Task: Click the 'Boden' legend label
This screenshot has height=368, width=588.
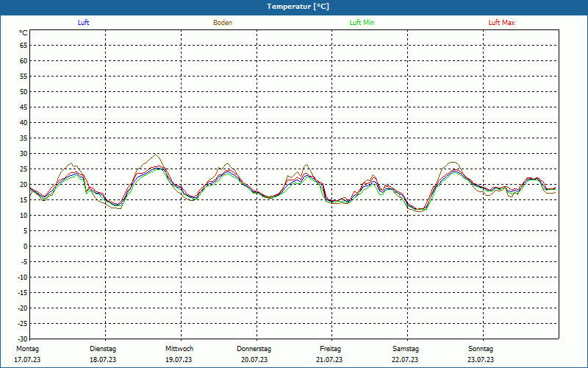Action: (x=223, y=23)
